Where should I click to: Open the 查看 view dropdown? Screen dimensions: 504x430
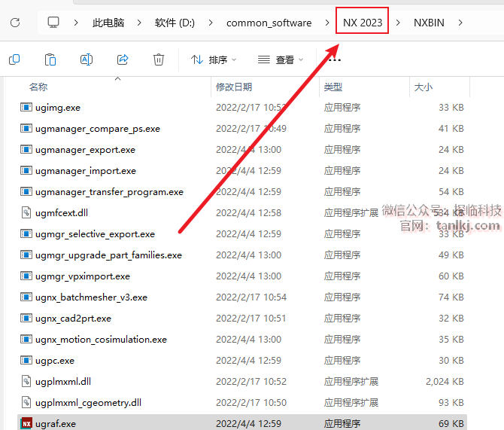(x=281, y=59)
